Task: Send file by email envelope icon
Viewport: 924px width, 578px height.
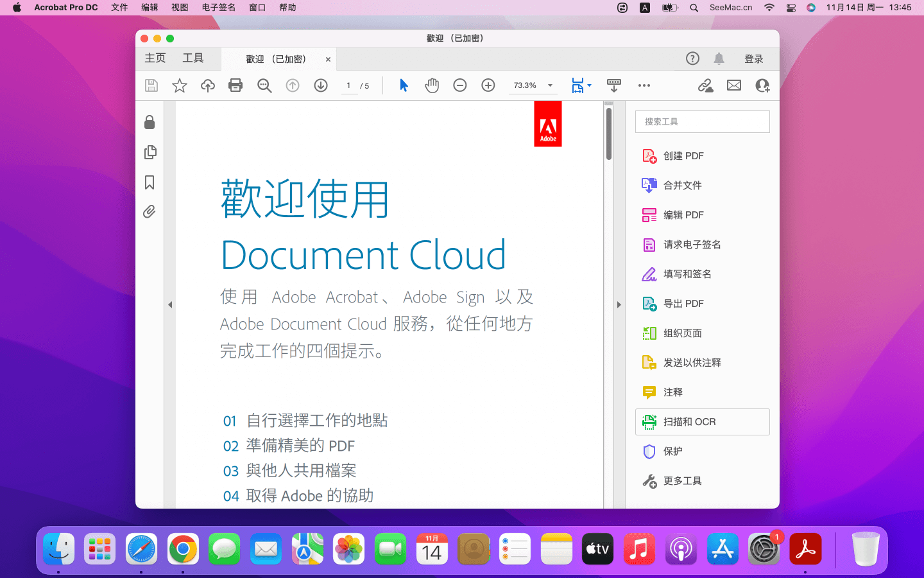Action: point(734,85)
